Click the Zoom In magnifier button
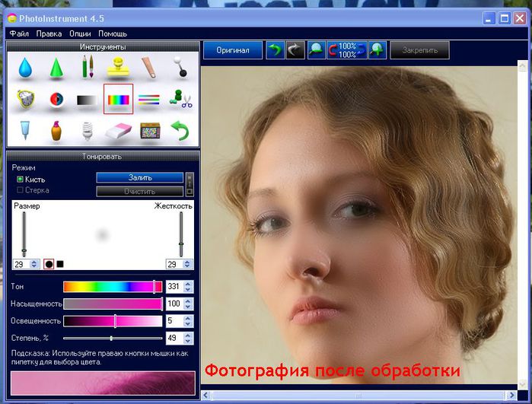532x404 pixels. point(377,50)
